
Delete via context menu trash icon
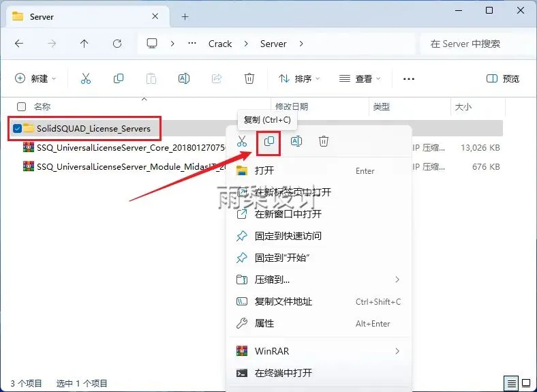pyautogui.click(x=324, y=141)
